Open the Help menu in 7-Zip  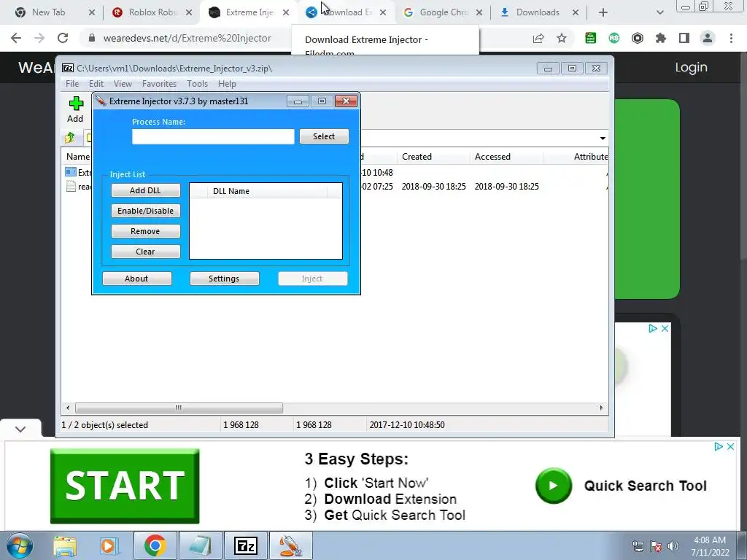coord(227,84)
